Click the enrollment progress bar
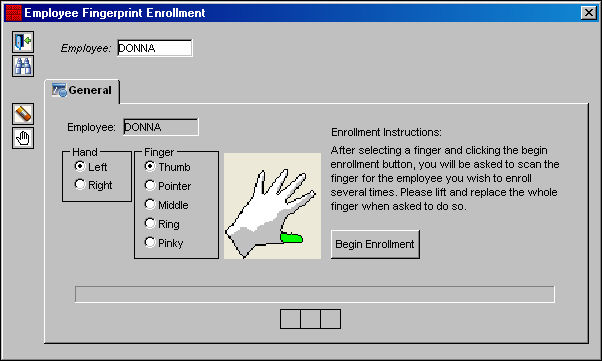 coord(315,294)
